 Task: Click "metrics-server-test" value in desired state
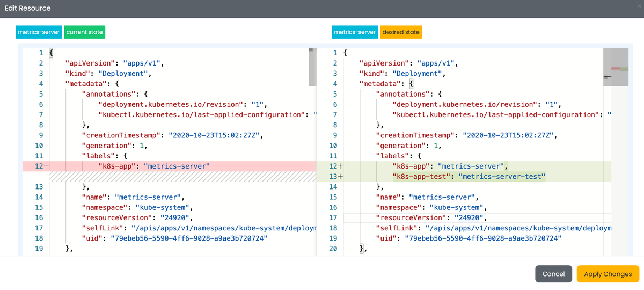coord(502,177)
